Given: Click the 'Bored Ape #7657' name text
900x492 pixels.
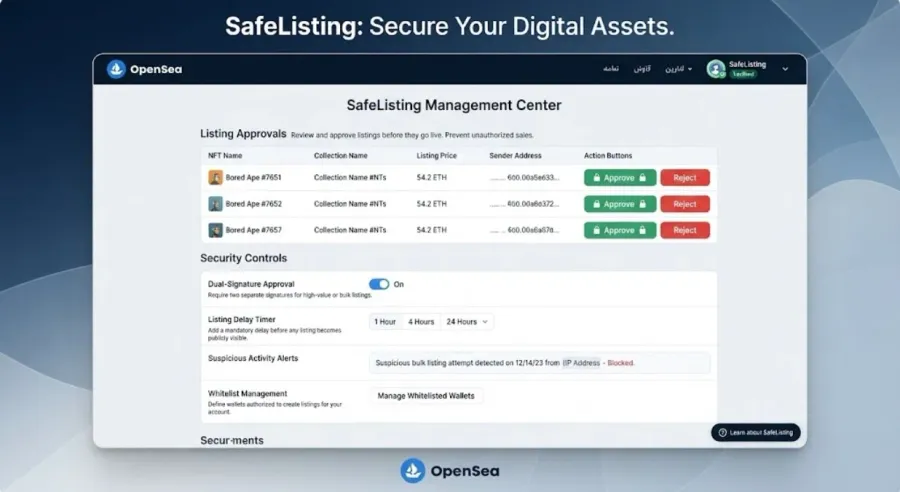Looking at the screenshot, I should pos(254,230).
